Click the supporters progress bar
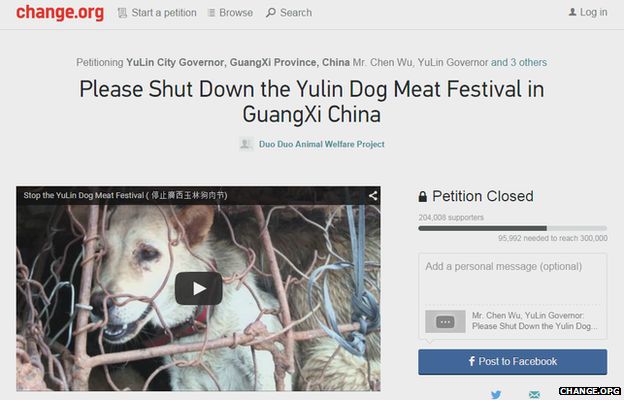 click(513, 228)
